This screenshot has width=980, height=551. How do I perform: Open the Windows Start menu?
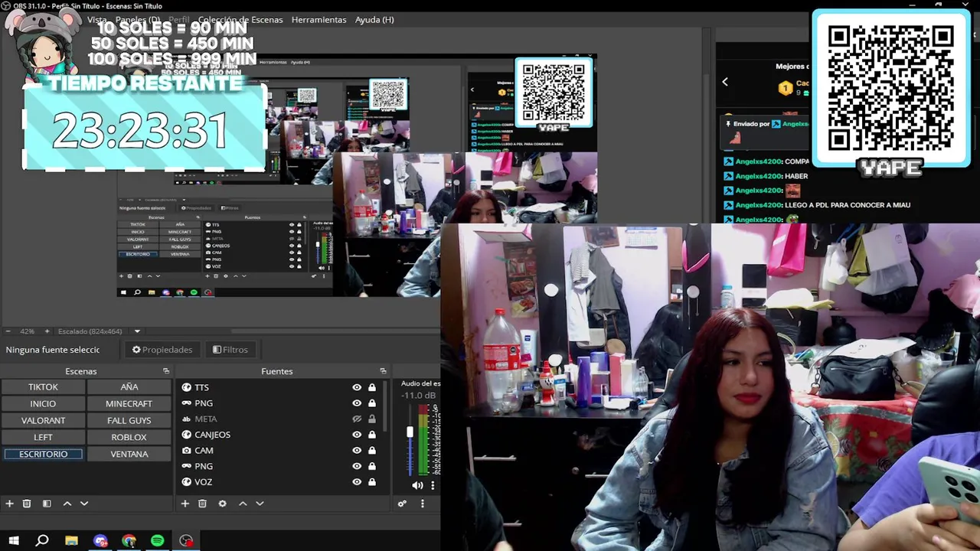coord(14,541)
